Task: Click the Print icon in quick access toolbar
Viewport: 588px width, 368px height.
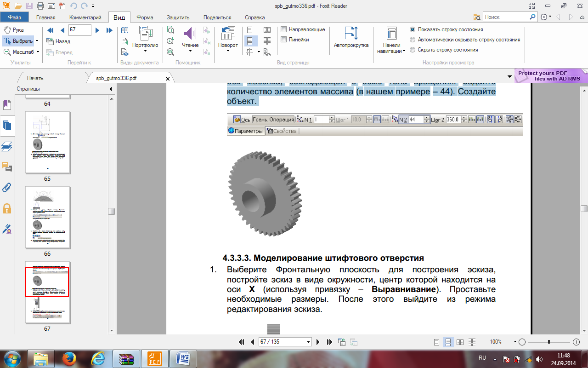Action: pos(40,6)
